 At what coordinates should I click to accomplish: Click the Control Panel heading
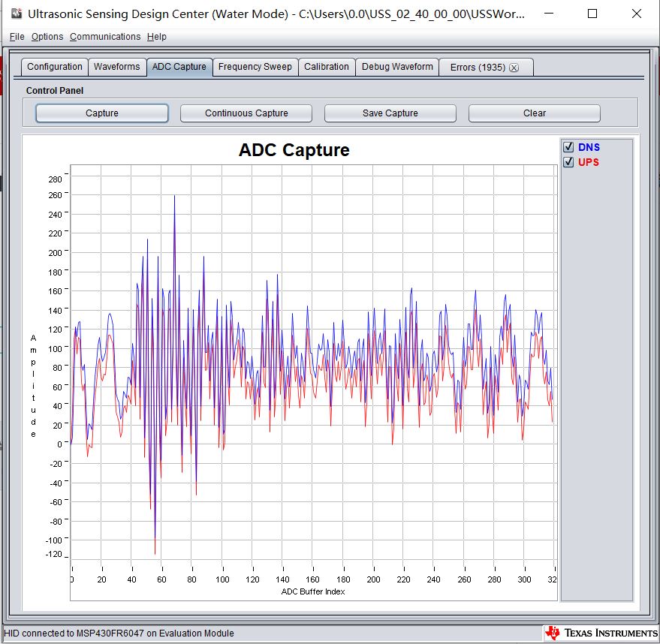(55, 90)
